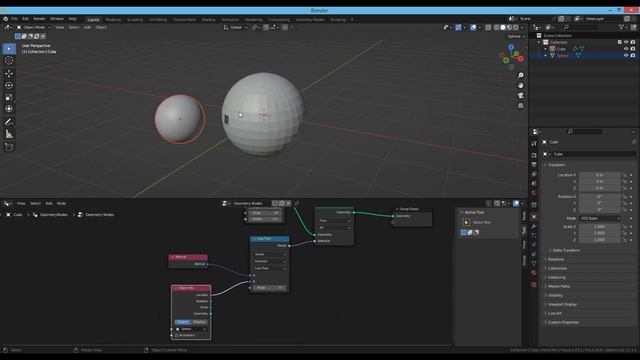Select the Select Box tool in viewport toolbar
Viewport: 640px width, 360px height.
(9, 49)
